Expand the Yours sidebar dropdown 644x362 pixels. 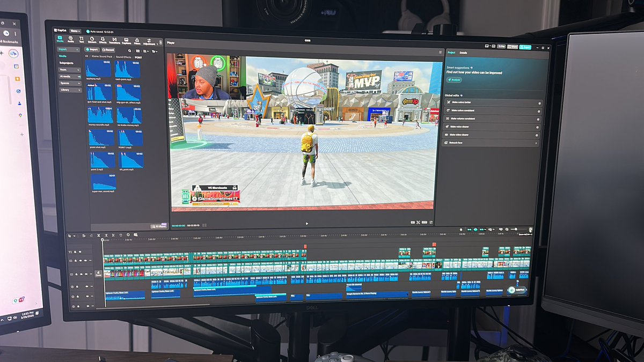69,70
